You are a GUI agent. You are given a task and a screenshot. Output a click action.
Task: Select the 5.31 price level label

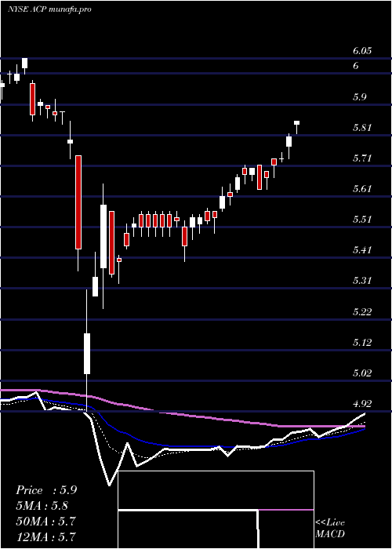(362, 281)
